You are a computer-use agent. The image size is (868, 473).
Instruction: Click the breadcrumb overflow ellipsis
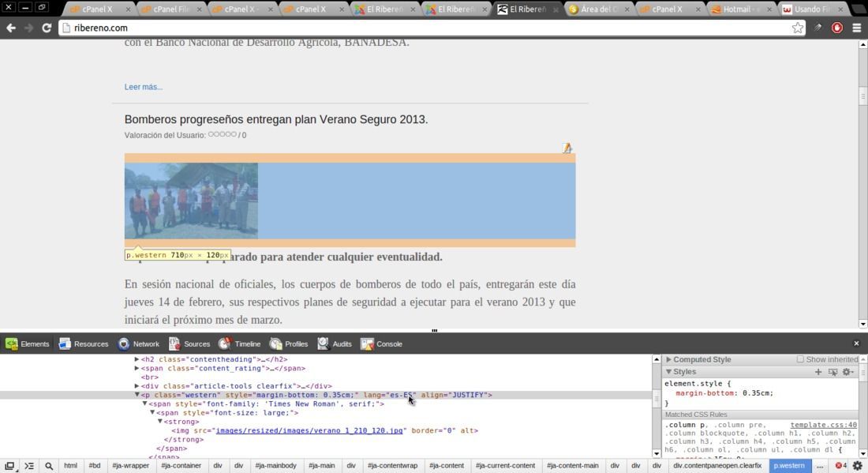coord(820,466)
